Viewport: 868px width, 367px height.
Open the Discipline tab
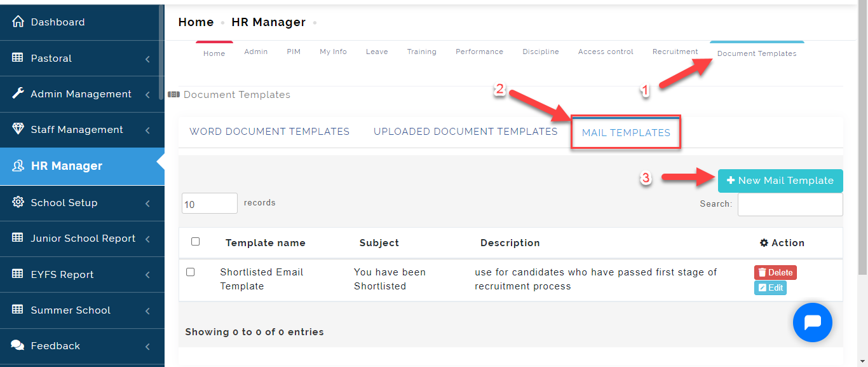point(541,52)
